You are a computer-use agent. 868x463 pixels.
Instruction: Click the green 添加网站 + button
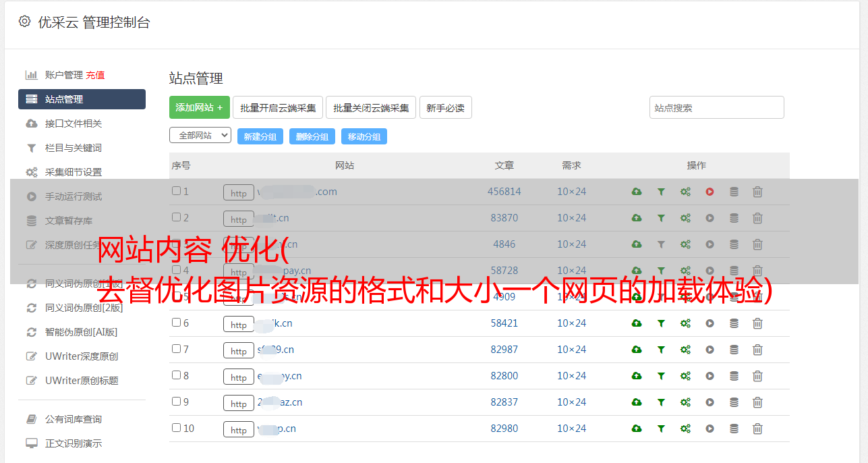(x=200, y=107)
